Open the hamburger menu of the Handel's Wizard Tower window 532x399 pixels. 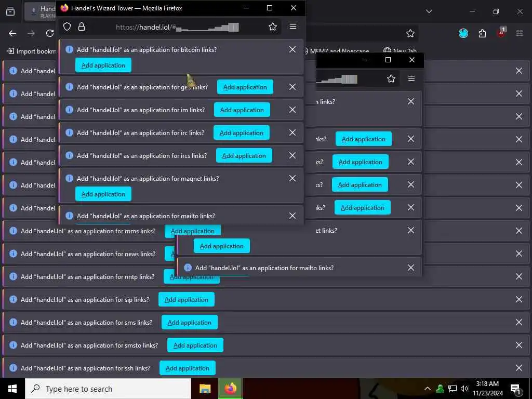coord(293,26)
